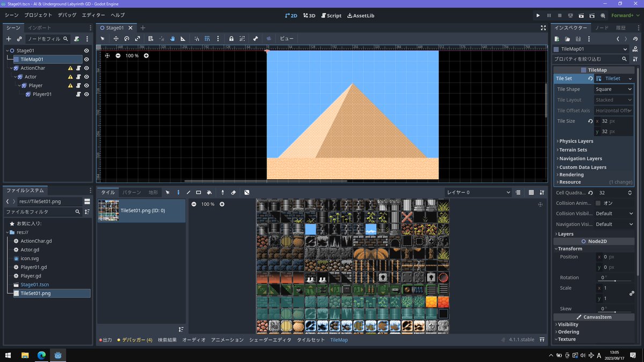Open the 出力 output panel
This screenshot has height=362, width=644.
point(106,340)
